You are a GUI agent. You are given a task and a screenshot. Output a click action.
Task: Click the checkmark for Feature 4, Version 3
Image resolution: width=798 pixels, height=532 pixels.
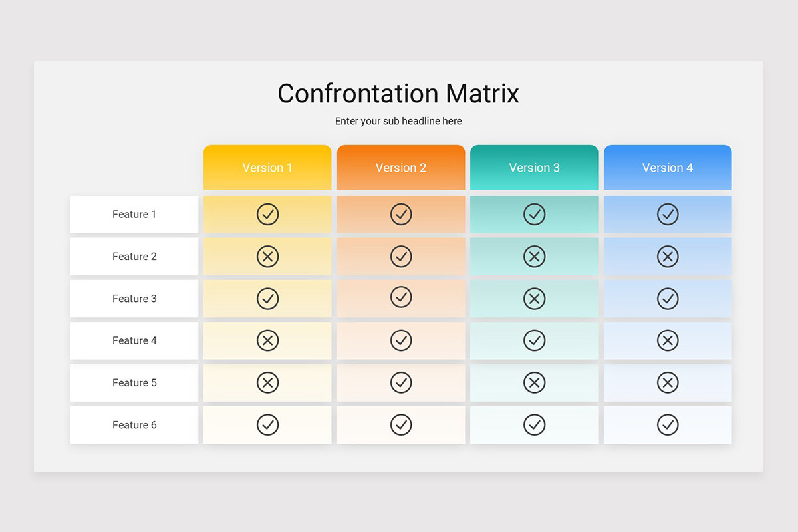(x=535, y=340)
